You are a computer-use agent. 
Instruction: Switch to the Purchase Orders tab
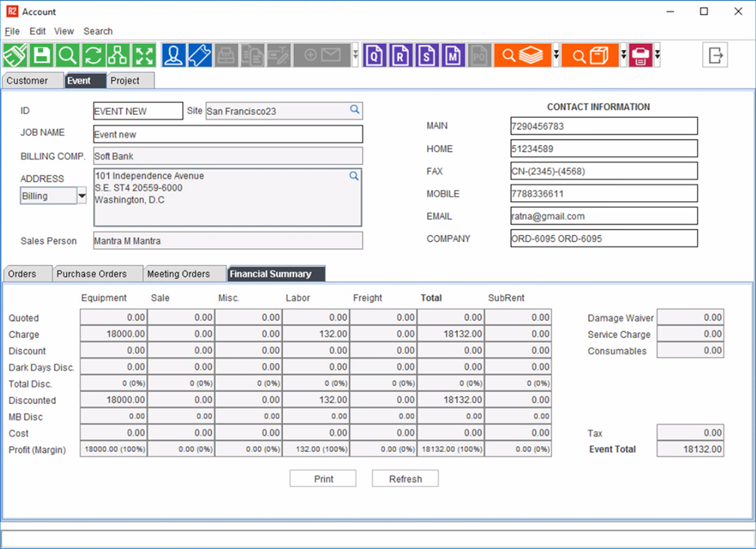[91, 274]
